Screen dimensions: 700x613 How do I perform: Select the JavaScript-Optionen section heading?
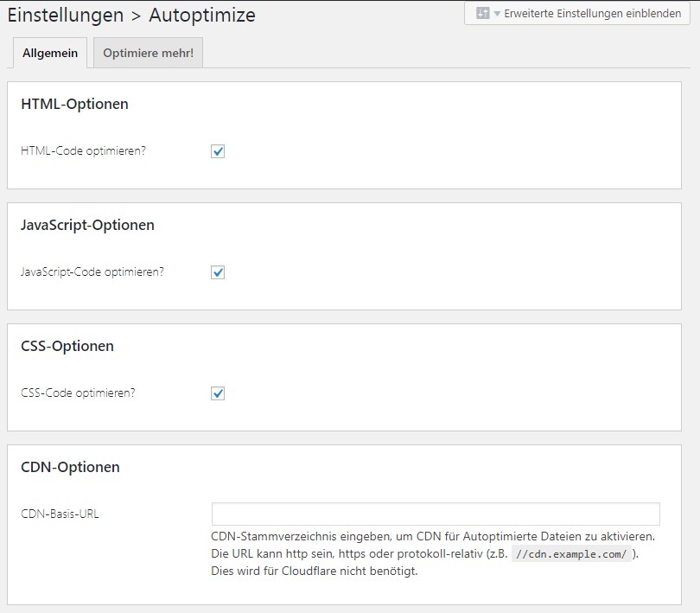pos(87,225)
